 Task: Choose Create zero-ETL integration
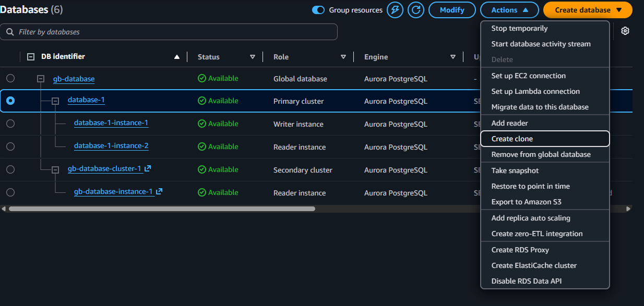(545, 234)
